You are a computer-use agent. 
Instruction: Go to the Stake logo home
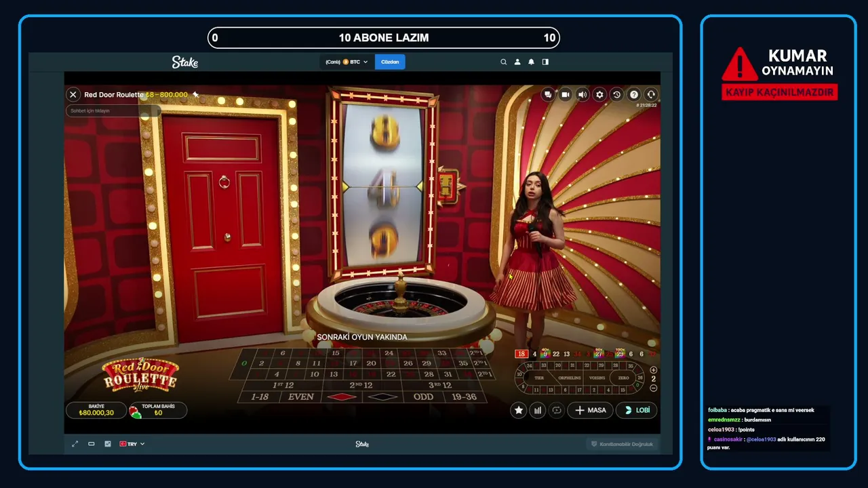[x=184, y=62]
